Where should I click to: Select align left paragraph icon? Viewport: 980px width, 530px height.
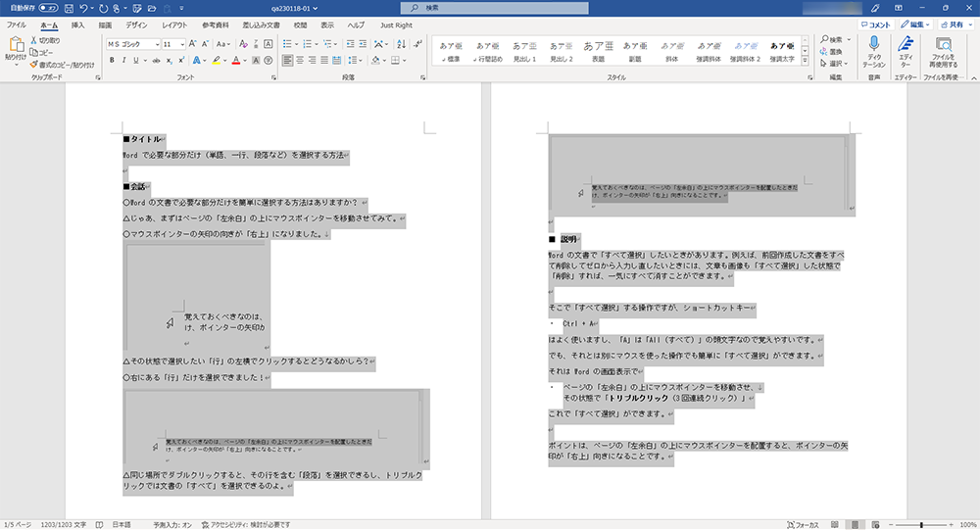(287, 60)
